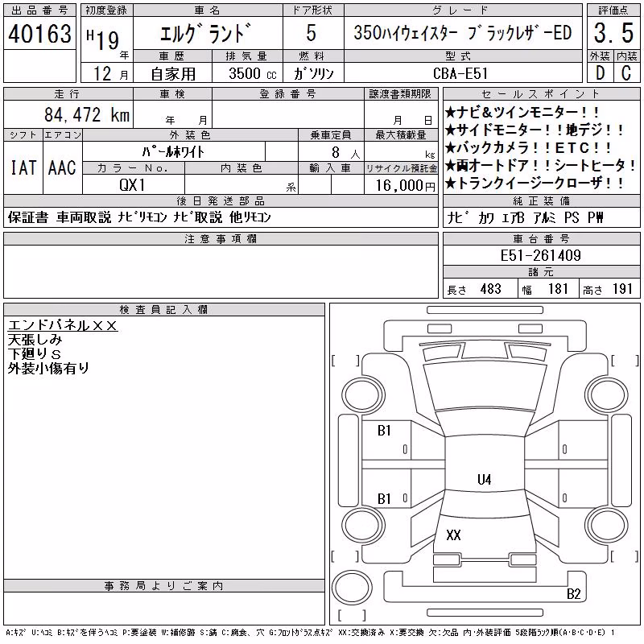Viewport: 644px width, 644px height.
Task: Click the front-left wheel circle in diagram
Action: coord(363,395)
